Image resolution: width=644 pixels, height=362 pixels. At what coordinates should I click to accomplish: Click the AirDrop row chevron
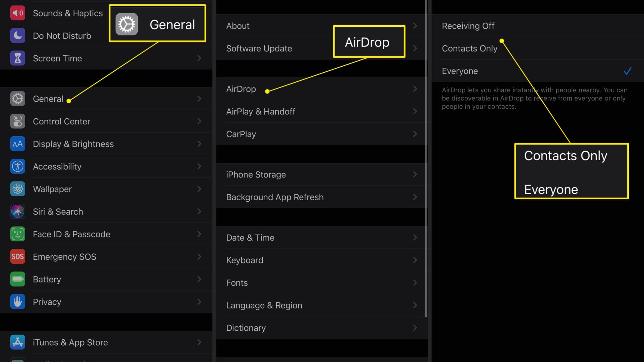point(415,89)
